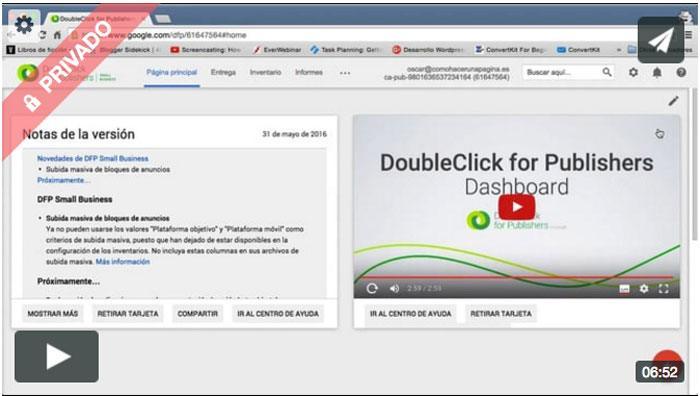The height and width of the screenshot is (396, 700).
Task: Open the Informes tab
Action: 308,72
